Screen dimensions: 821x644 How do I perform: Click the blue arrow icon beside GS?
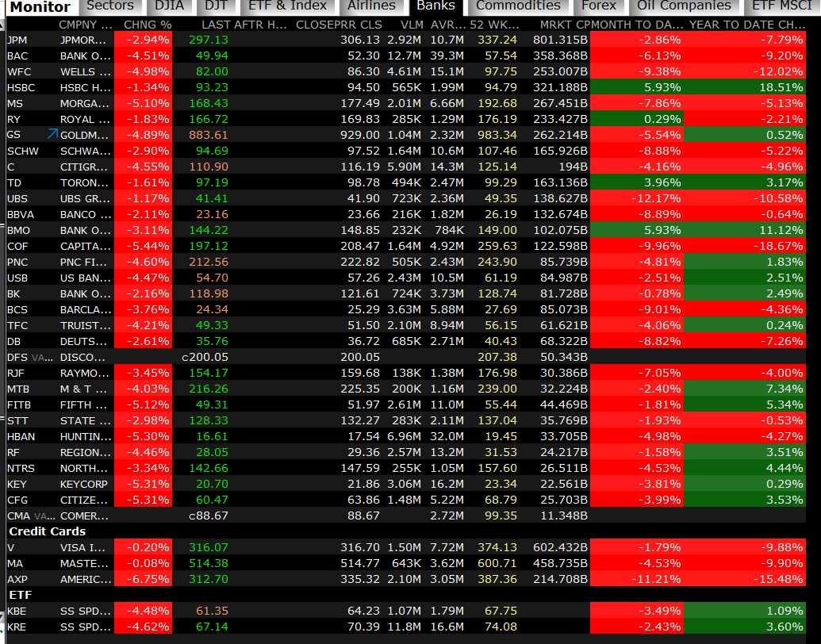coord(52,134)
